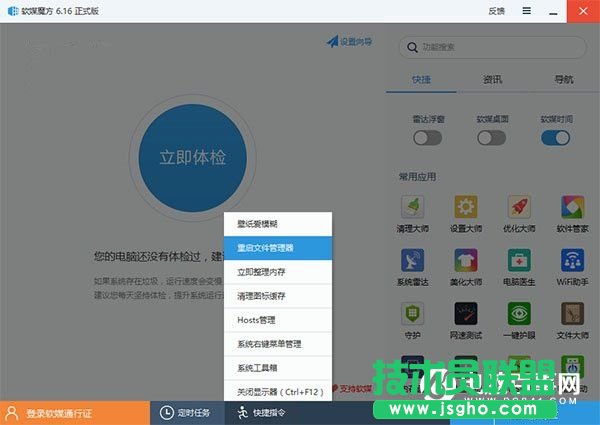Click the 登录软媒通行证 login button
This screenshot has width=600, height=425.
pyautogui.click(x=75, y=413)
